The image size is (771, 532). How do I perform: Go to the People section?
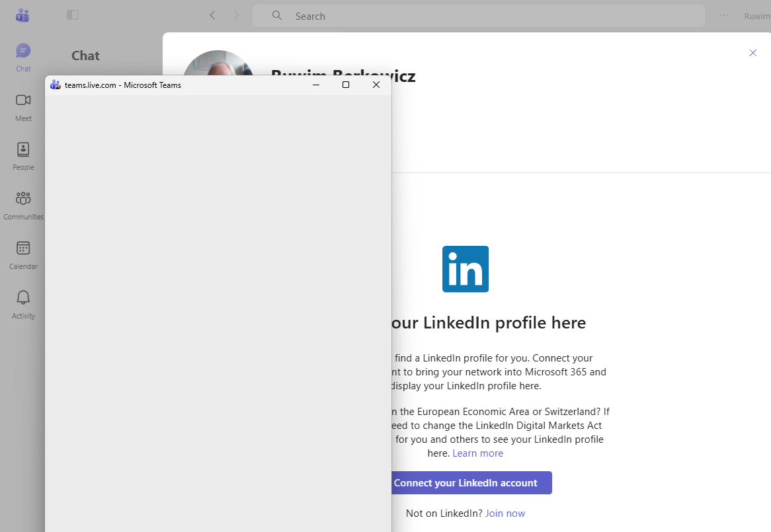(x=23, y=156)
